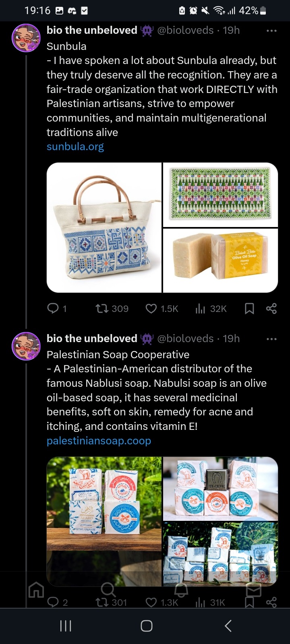View the embroidered handbag photo
Image resolution: width=290 pixels, height=644 pixels.
click(104, 227)
